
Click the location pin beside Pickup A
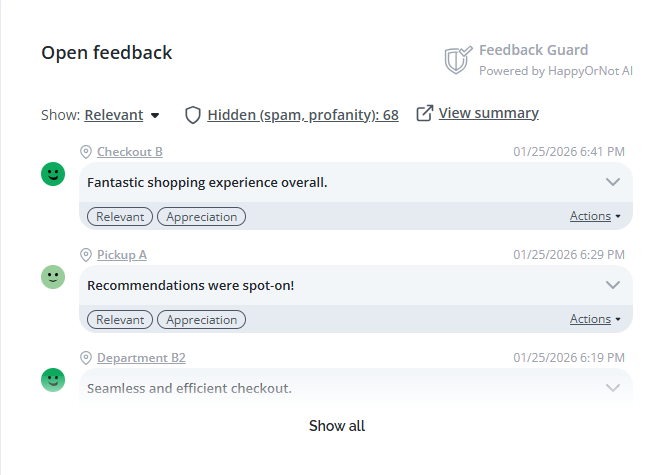pos(86,255)
